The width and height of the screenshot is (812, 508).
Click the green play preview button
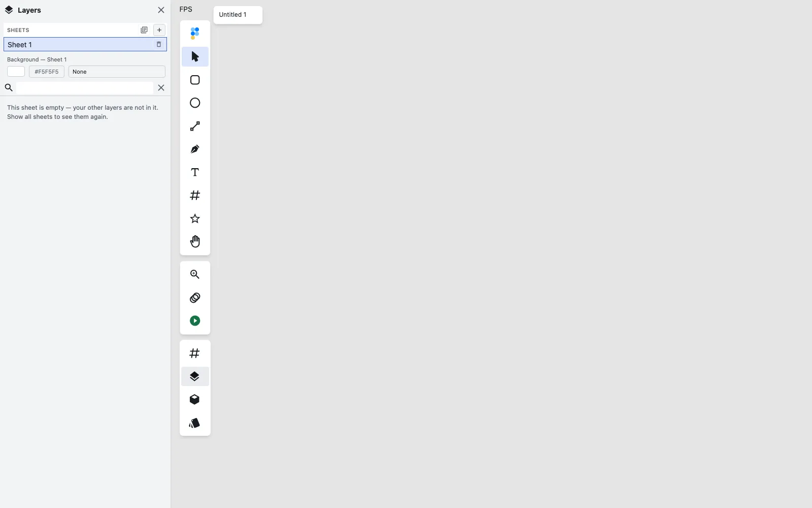195,321
